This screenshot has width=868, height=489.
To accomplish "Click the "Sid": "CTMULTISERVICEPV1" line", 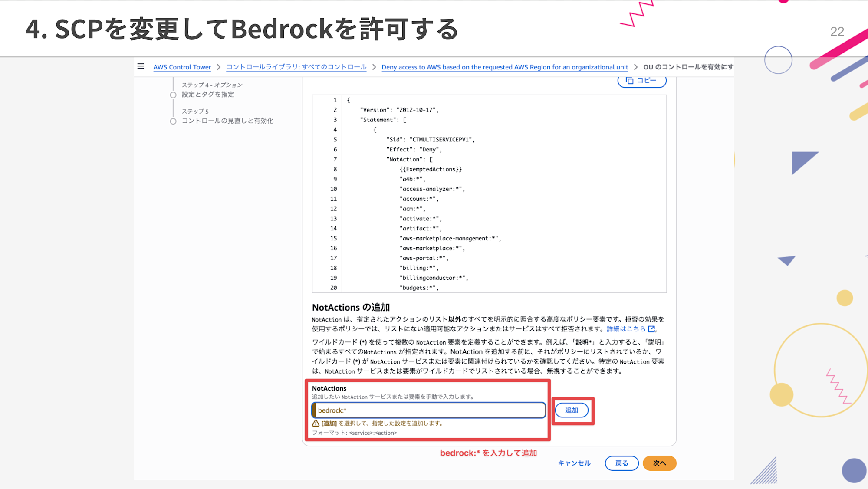I will point(431,139).
